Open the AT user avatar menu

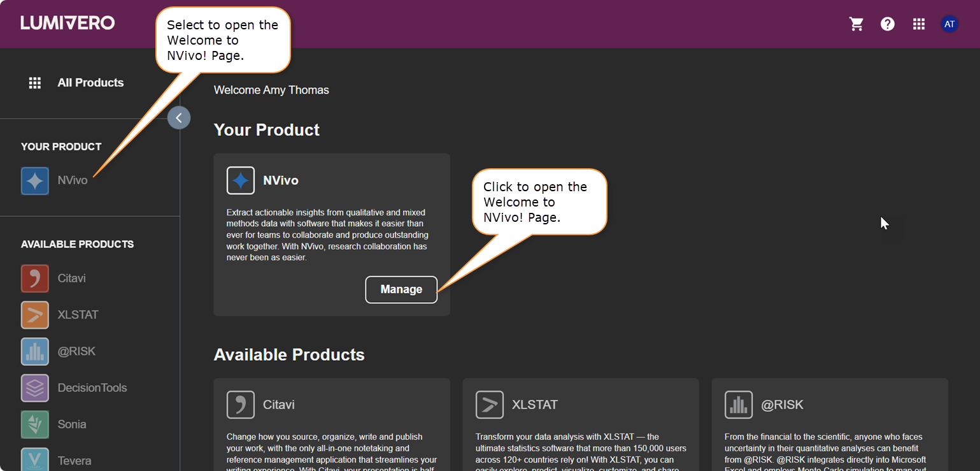coord(949,24)
